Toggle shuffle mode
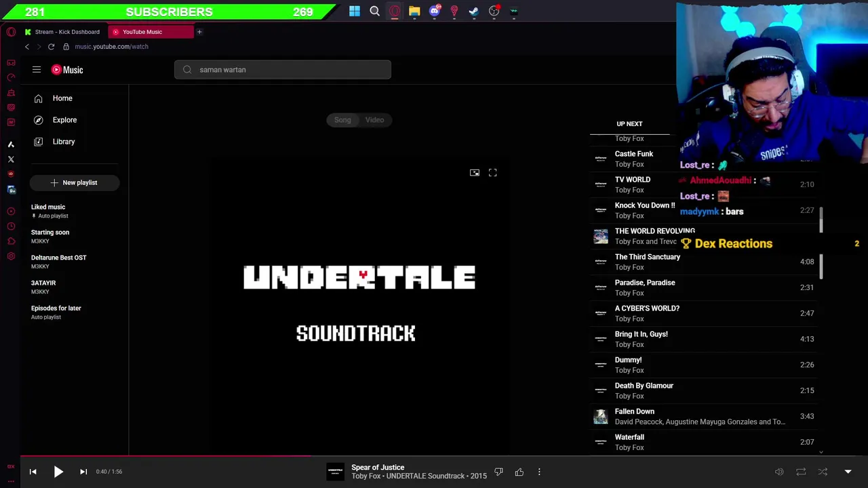The height and width of the screenshot is (488, 868). [823, 472]
